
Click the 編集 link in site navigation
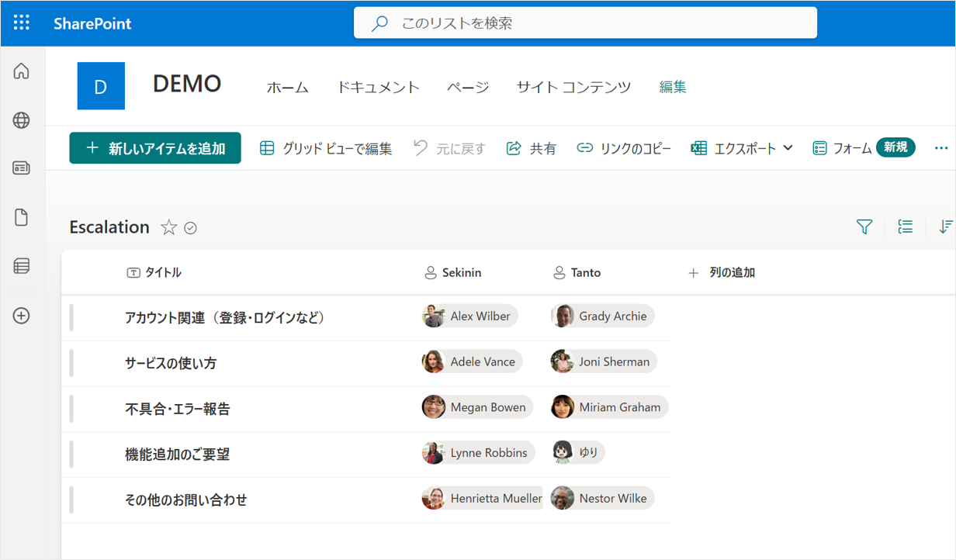(673, 87)
